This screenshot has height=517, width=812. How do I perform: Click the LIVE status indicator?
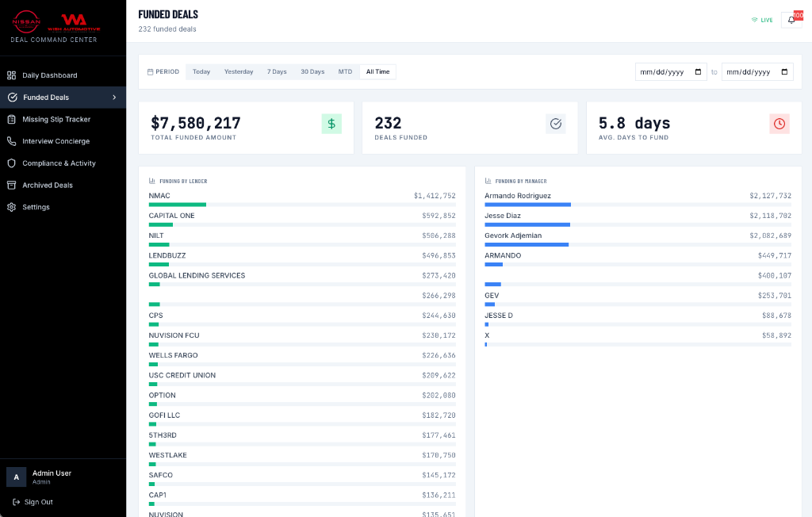pos(762,20)
